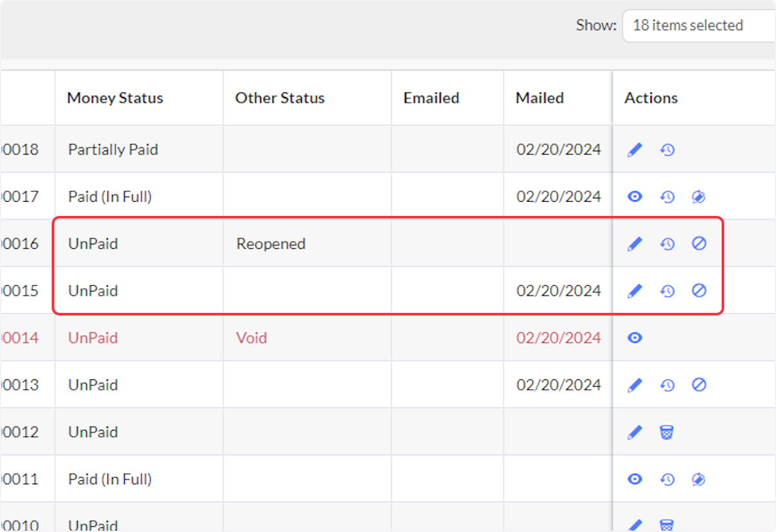This screenshot has width=776, height=532.
Task: Select 'Paid (In Full)' in row 0011
Action: 110,480
